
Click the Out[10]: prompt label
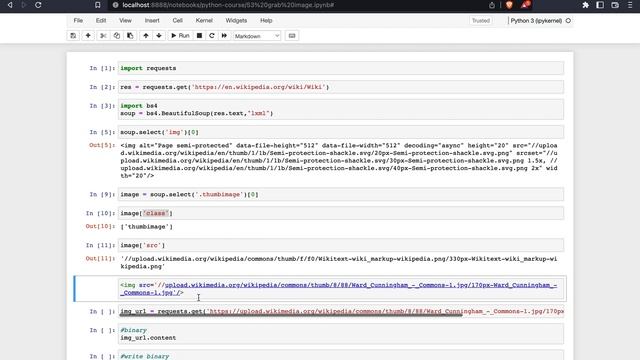tap(100, 226)
